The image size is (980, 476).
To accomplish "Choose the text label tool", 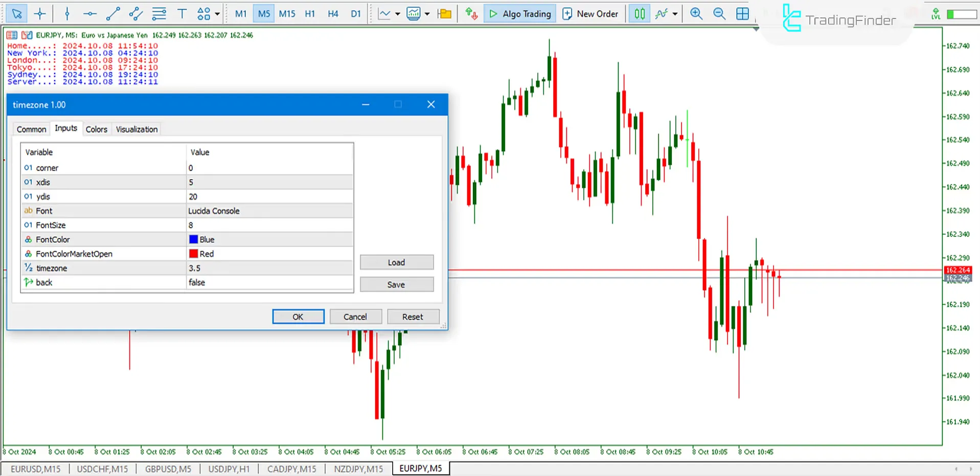I will [x=181, y=14].
